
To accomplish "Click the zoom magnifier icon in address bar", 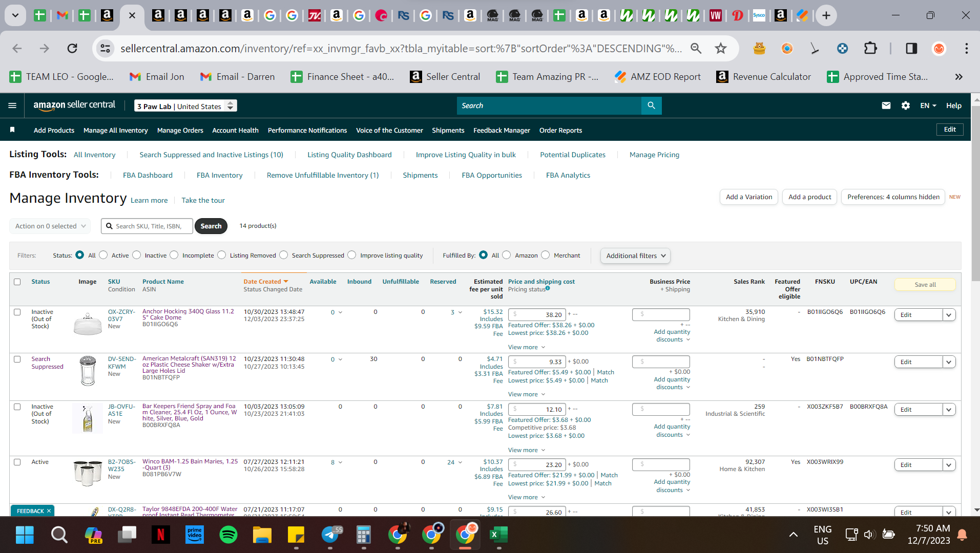I will coord(696,48).
